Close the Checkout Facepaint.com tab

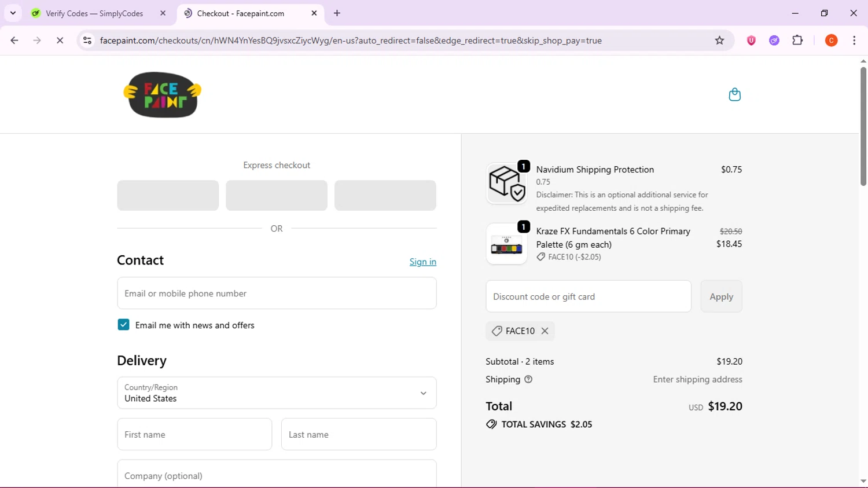(x=314, y=13)
